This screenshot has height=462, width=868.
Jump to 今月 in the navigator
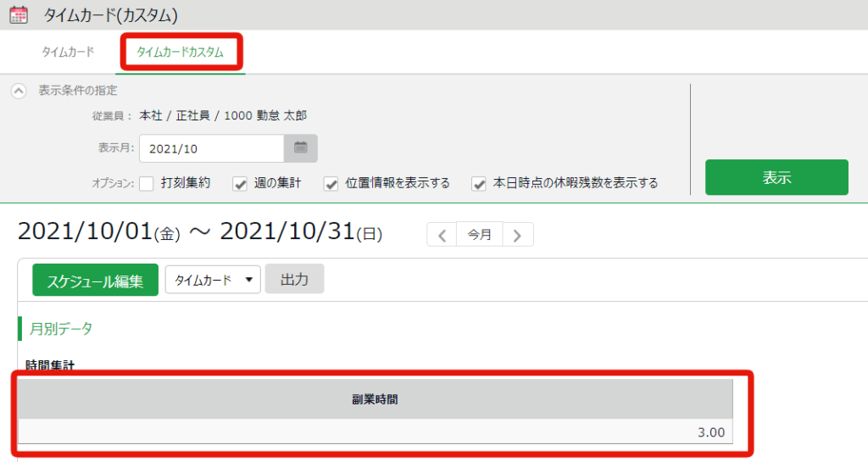point(480,235)
